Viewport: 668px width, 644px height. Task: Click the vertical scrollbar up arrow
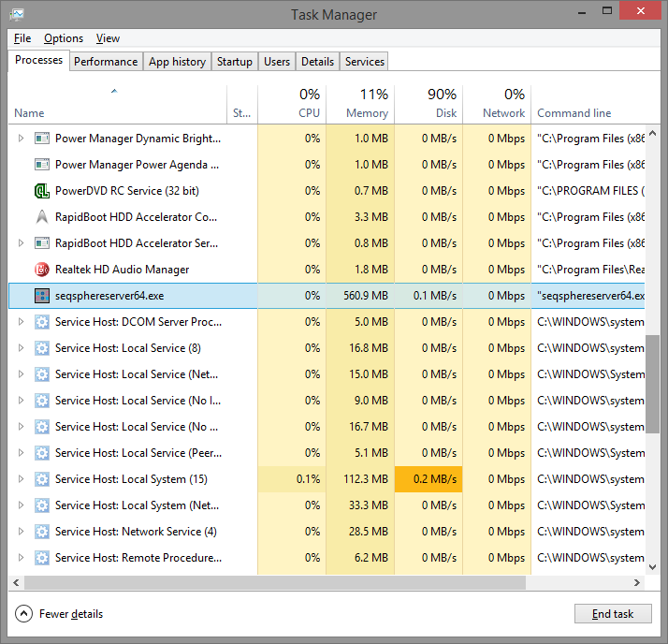tap(652, 134)
